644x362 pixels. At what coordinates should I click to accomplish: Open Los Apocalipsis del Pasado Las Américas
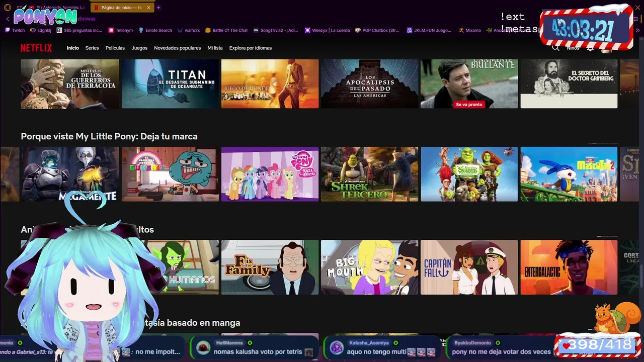coord(369,83)
